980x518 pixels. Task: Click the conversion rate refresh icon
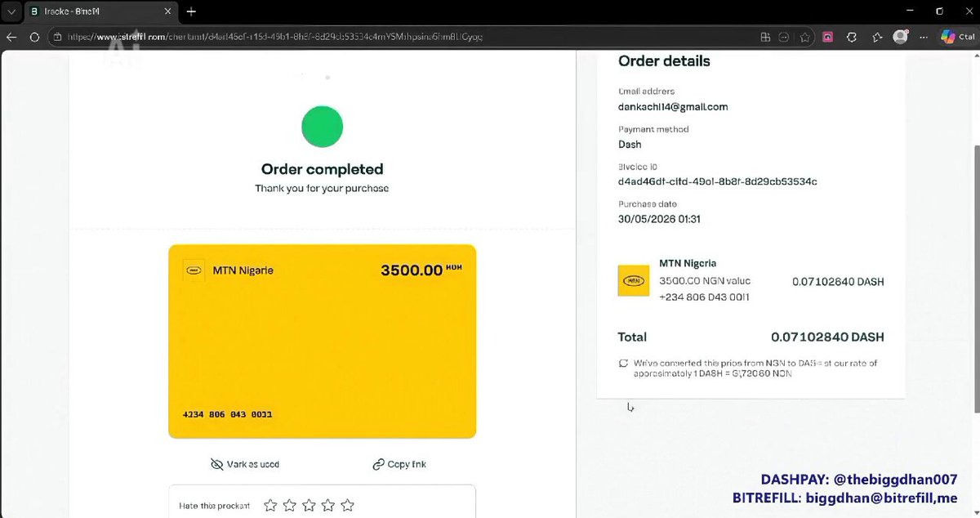point(623,363)
